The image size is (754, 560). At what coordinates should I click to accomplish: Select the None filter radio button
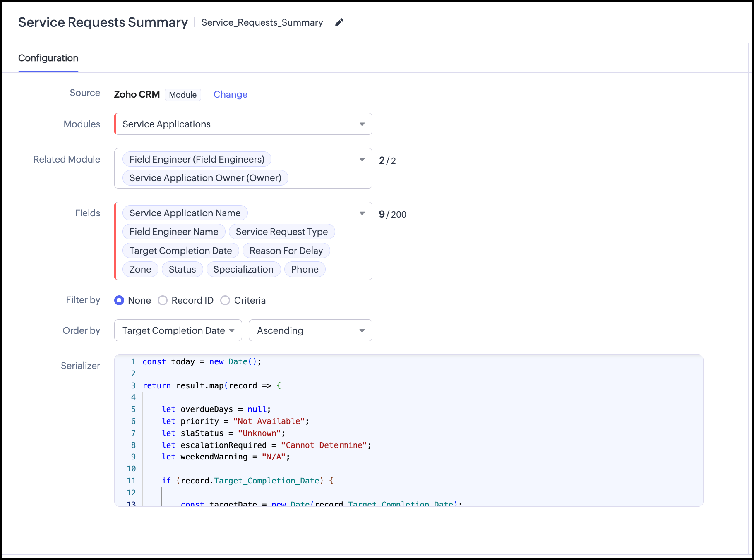pyautogui.click(x=119, y=300)
